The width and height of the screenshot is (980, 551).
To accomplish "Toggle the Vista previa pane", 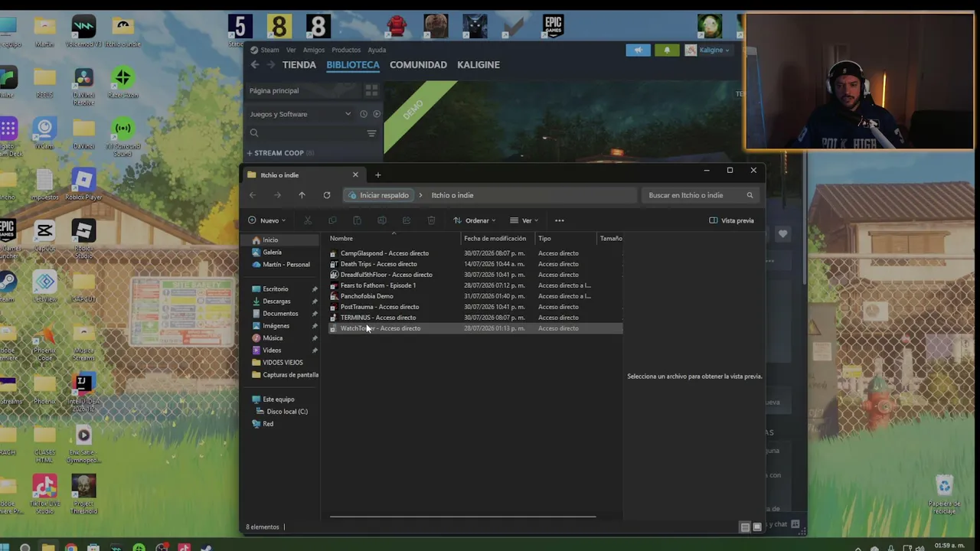I will pyautogui.click(x=732, y=220).
